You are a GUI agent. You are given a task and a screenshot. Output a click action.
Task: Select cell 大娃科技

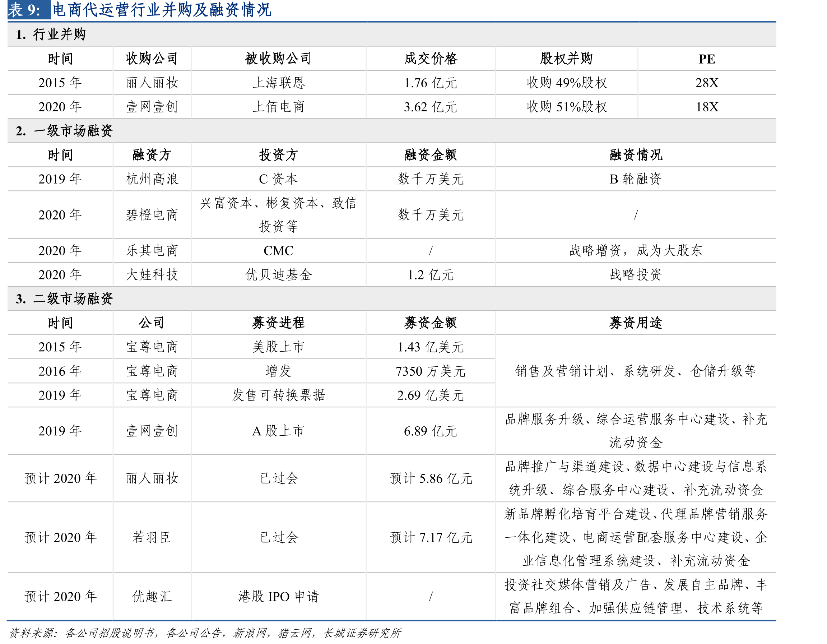[152, 275]
